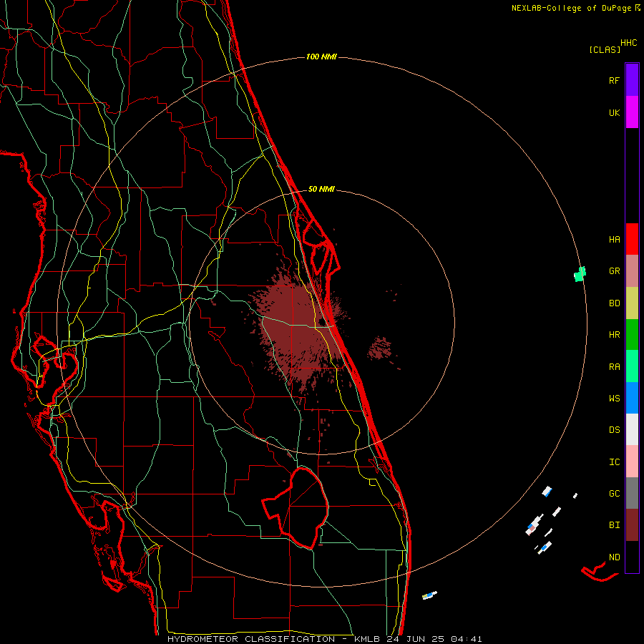Viewport: 644px width, 644px height.
Task: Click the "DS" legend label
Action: pyautogui.click(x=614, y=430)
